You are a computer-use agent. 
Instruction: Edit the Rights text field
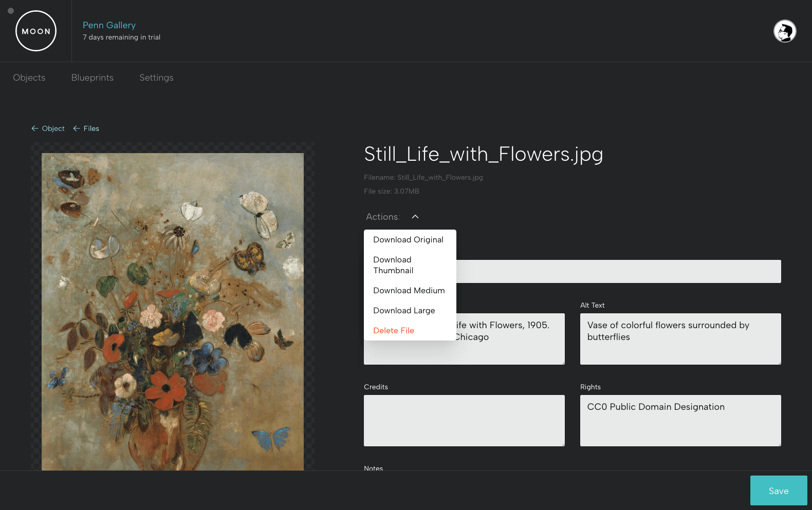tap(680, 421)
